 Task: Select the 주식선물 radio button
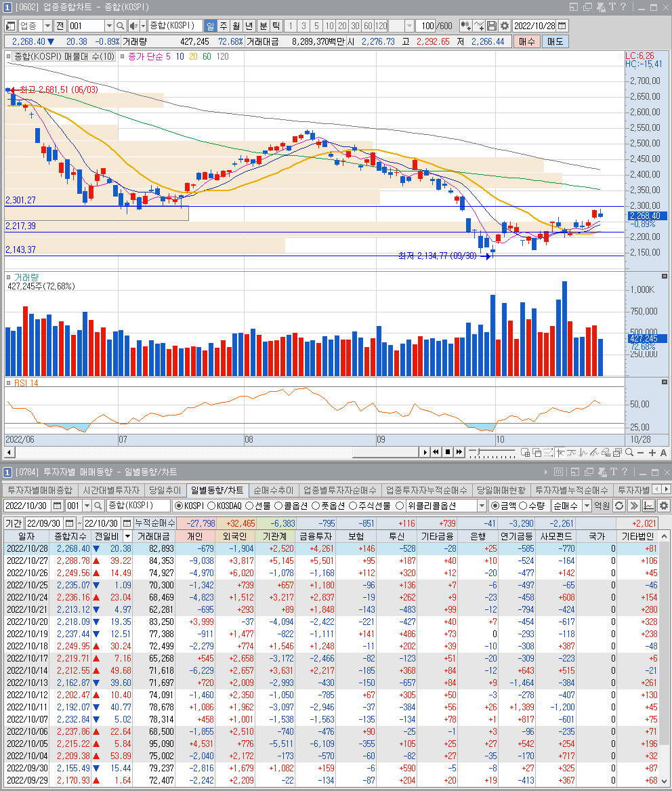tap(353, 506)
